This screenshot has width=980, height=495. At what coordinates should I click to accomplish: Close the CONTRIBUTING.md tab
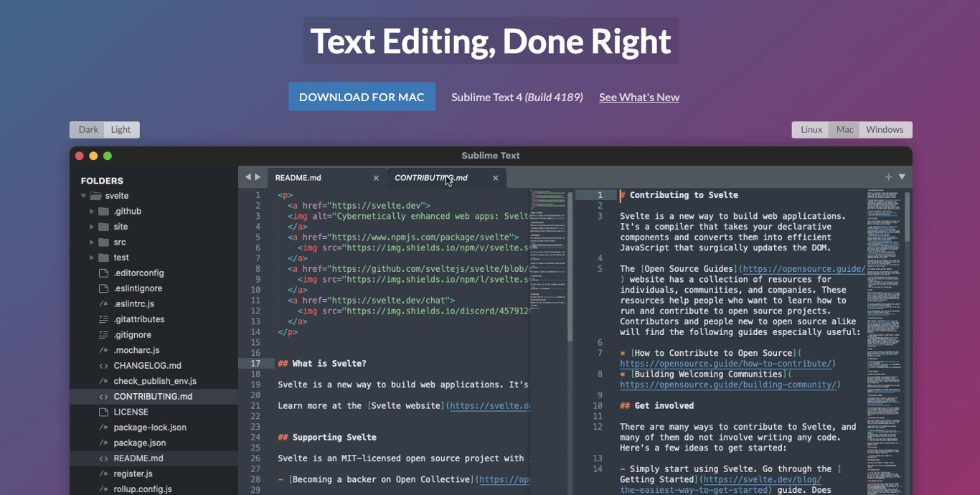click(495, 179)
